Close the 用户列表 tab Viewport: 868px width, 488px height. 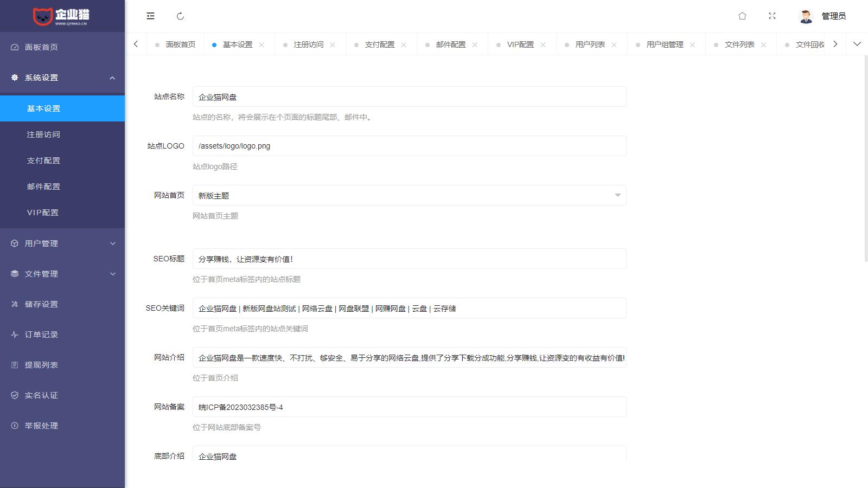615,44
